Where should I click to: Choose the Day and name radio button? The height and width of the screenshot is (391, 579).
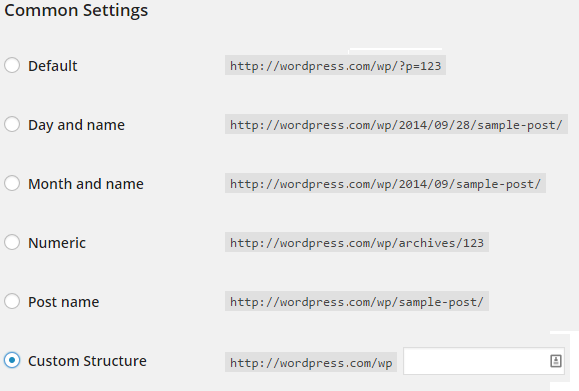[x=12, y=124]
